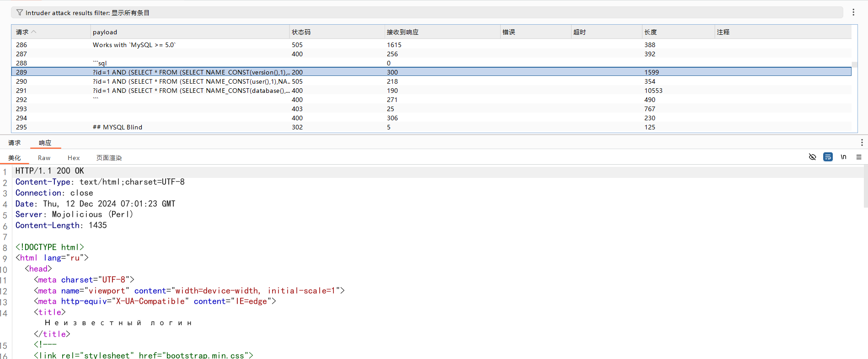This screenshot has height=359, width=868.
Task: Click the Connection: close line
Action: [x=54, y=193]
